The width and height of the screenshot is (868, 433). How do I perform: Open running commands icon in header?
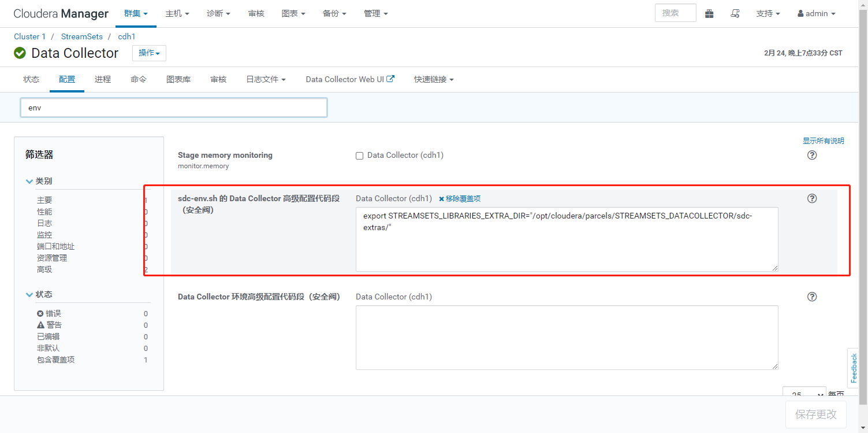(735, 13)
